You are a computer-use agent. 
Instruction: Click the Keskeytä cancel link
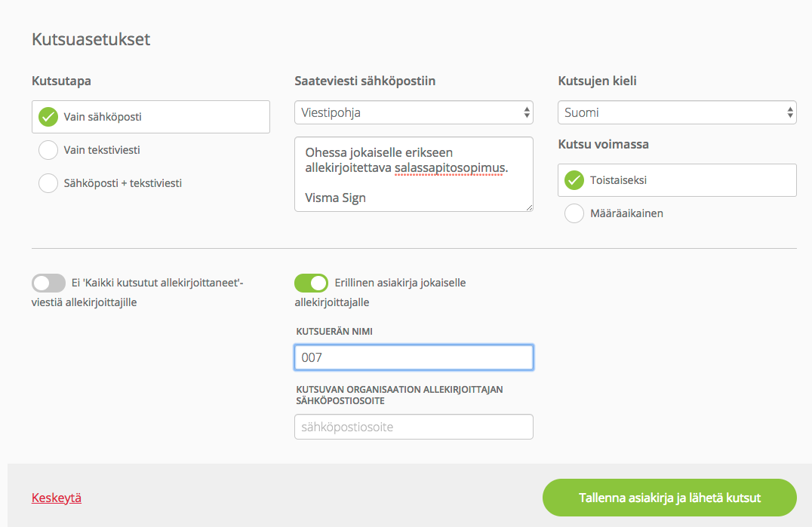(x=57, y=498)
